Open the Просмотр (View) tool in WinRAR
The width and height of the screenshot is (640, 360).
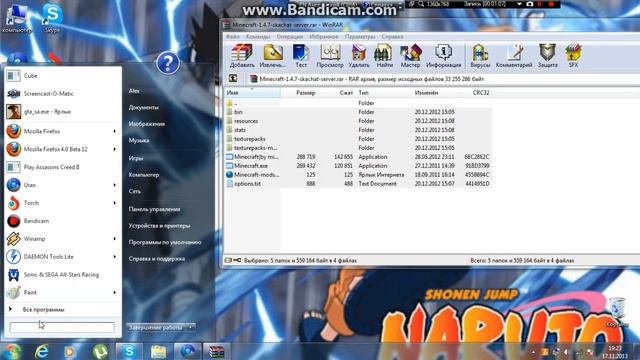(x=330, y=56)
